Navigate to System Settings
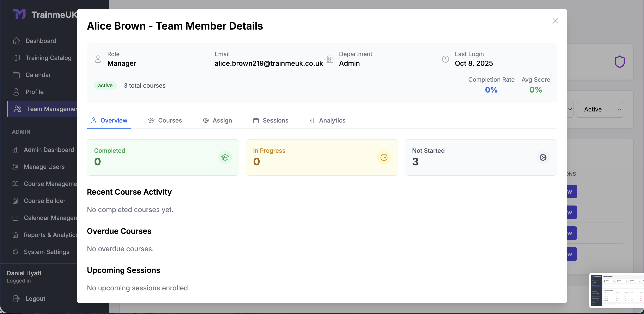Viewport: 644px width, 314px height. (46, 252)
